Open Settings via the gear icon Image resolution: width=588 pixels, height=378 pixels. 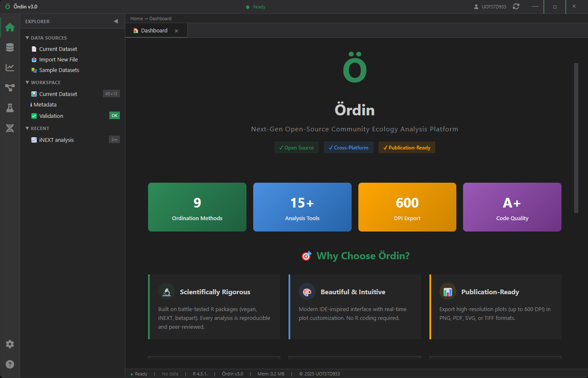coord(10,344)
